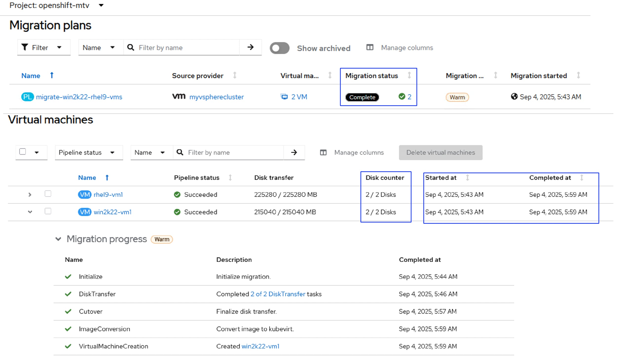The height and width of the screenshot is (364, 623).
Task: Sort by Source provider column icon
Action: 235,75
